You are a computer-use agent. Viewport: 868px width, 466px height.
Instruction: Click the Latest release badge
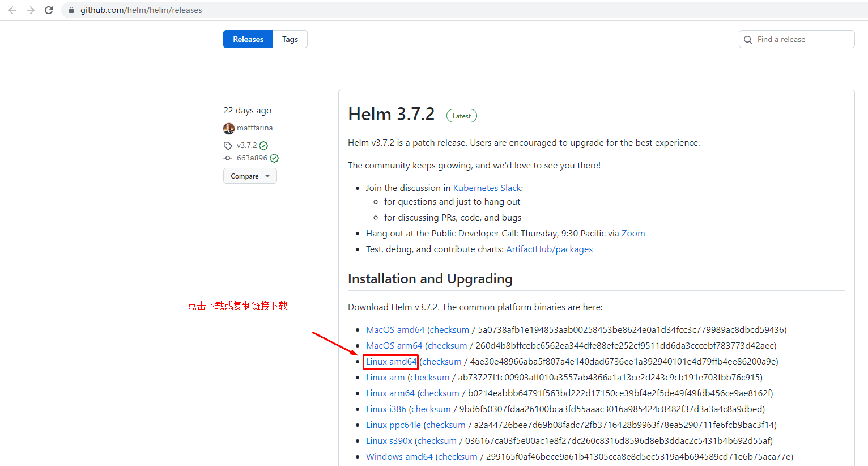tap(462, 116)
